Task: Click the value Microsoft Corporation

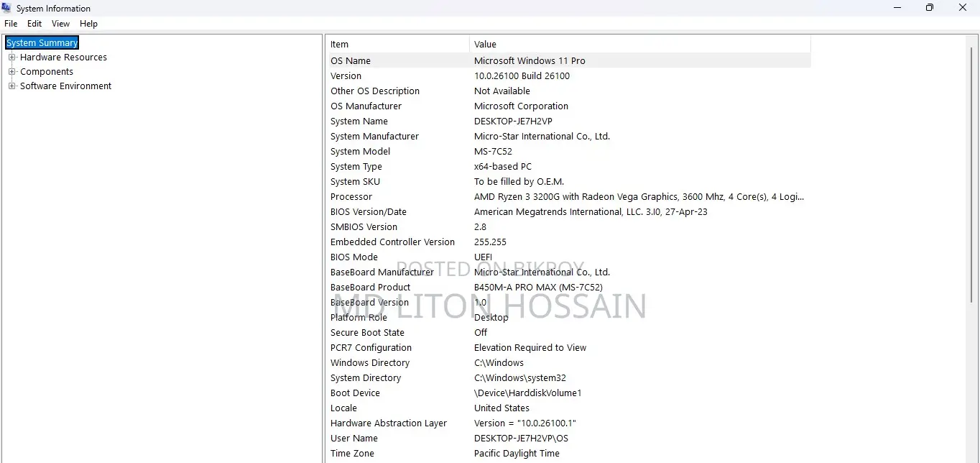Action: pos(521,106)
